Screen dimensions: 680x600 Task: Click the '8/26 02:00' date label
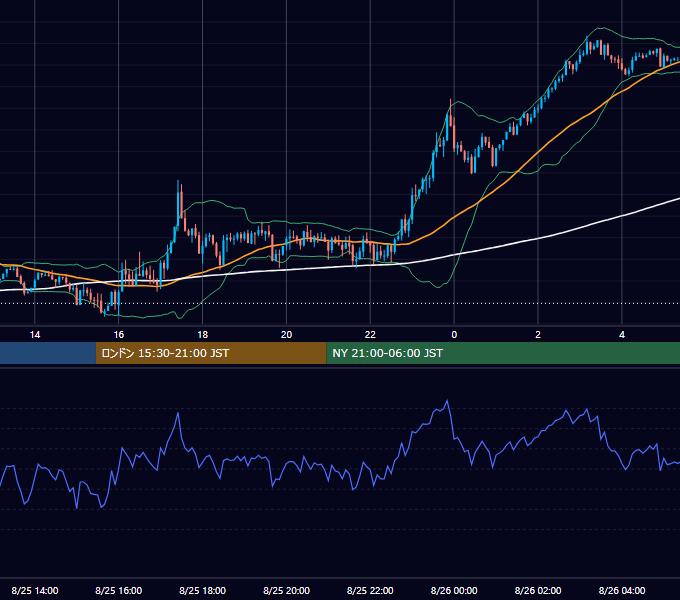[538, 590]
